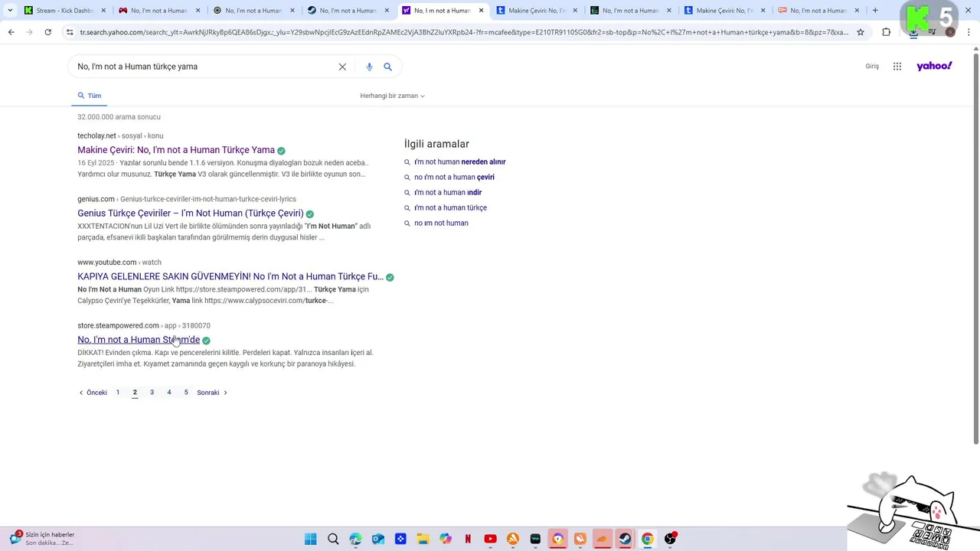Submit search with the magnifier icon
This screenshot has height=551, width=980.
coord(388,67)
